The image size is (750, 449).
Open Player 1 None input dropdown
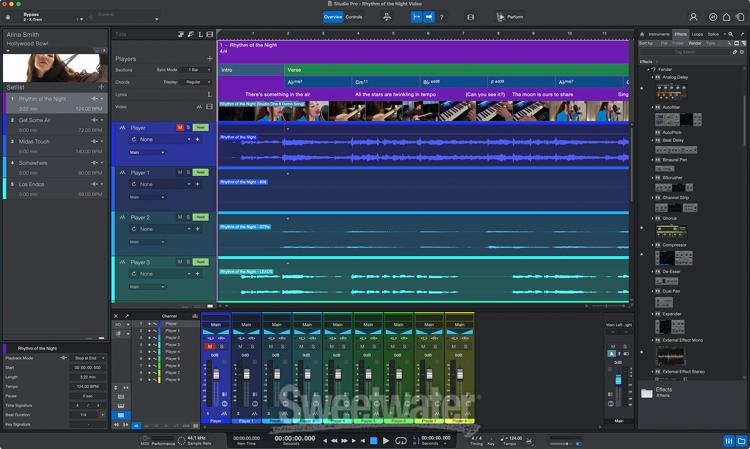(x=165, y=184)
